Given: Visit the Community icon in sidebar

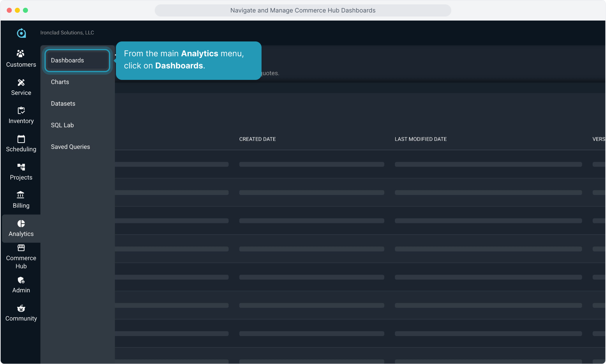Looking at the screenshot, I should click(21, 308).
